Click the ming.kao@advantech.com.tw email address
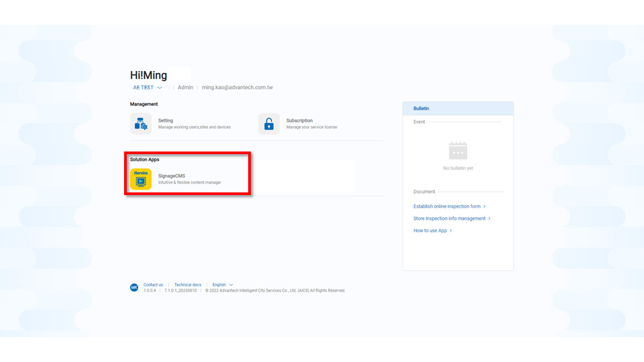644x362 pixels. click(x=237, y=88)
